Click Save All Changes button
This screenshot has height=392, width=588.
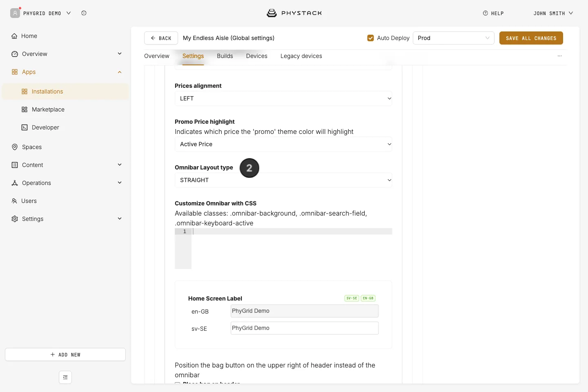[x=531, y=38]
